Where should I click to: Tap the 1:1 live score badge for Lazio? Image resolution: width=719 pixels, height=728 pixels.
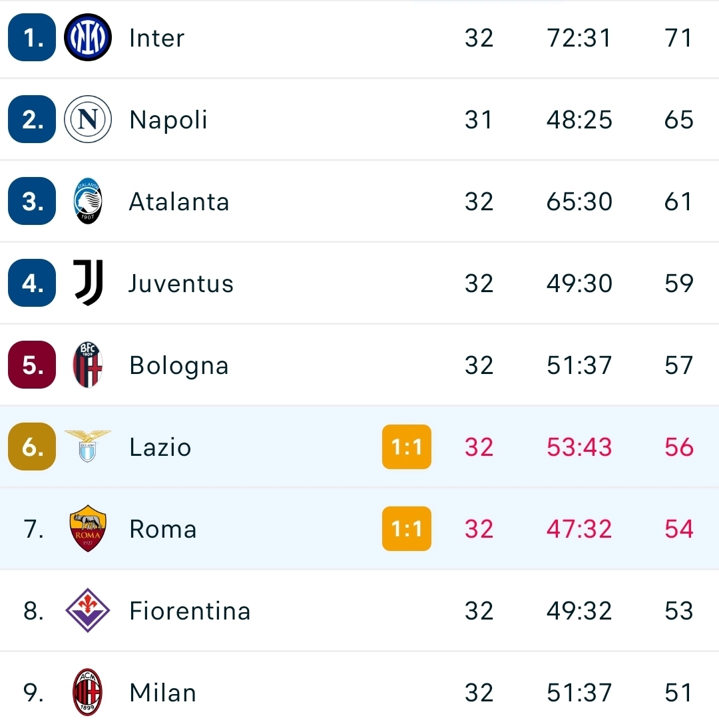pyautogui.click(x=406, y=447)
